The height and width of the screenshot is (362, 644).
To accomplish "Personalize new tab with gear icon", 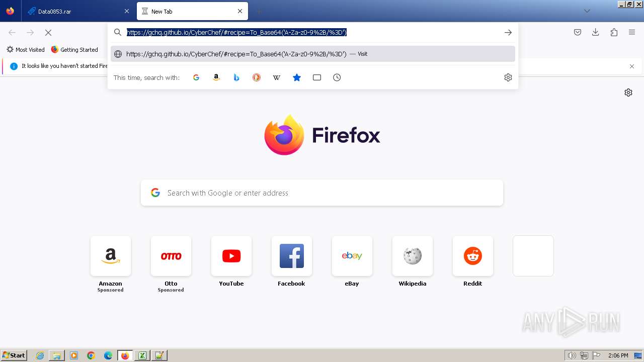I will point(628,93).
